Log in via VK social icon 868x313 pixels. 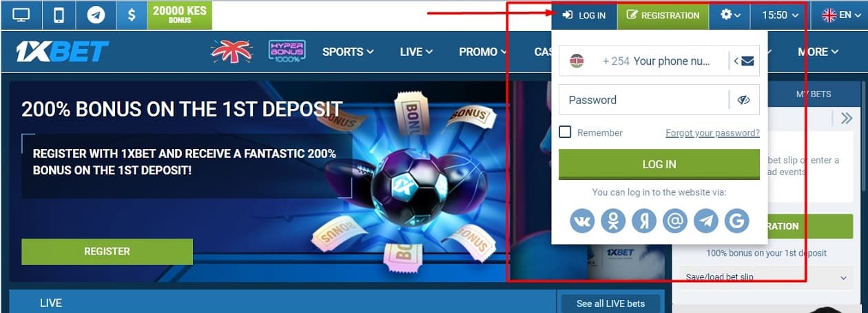[x=582, y=221]
